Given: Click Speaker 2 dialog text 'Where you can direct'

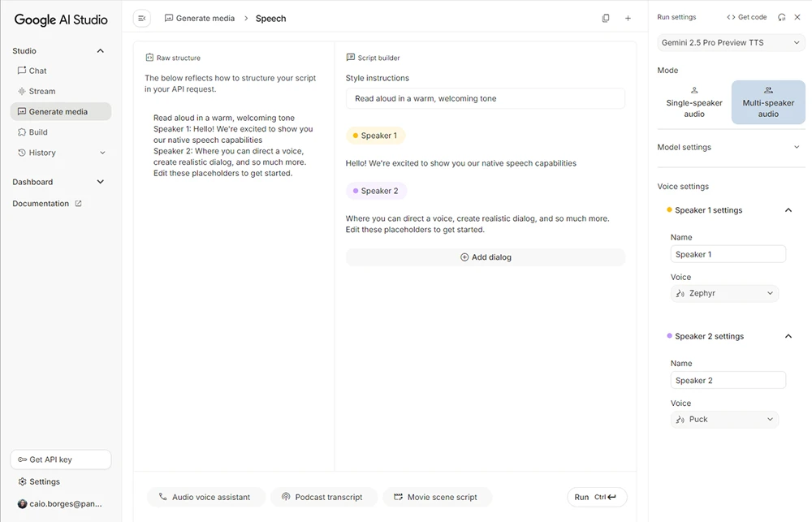Looking at the screenshot, I should (x=477, y=224).
